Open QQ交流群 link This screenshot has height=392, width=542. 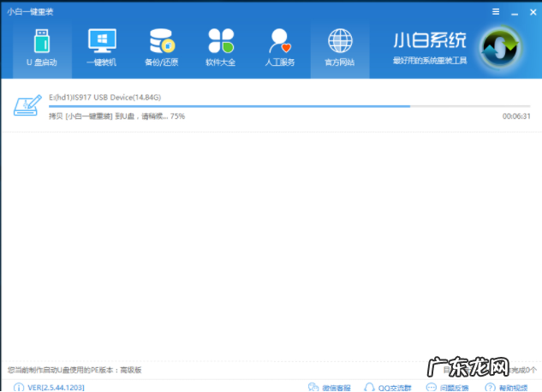pyautogui.click(x=388, y=388)
